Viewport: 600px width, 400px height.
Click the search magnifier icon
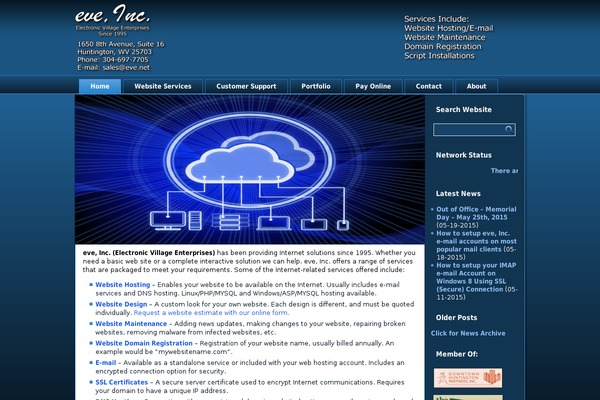(x=509, y=130)
